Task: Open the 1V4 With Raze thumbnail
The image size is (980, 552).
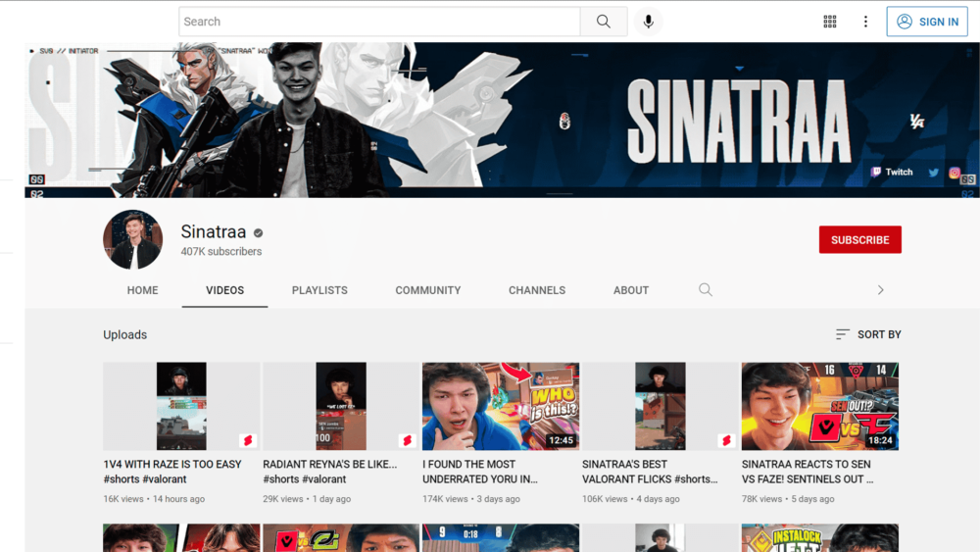Action: pos(181,406)
